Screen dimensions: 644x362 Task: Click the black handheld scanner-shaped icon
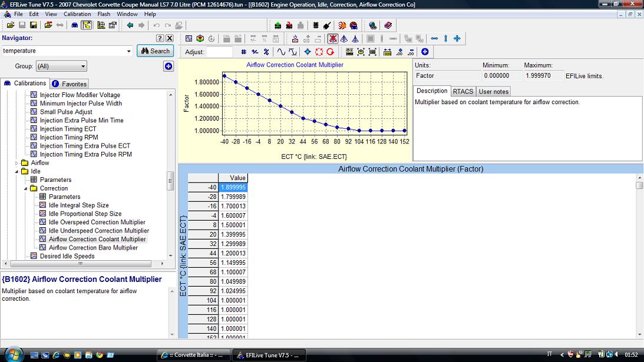click(327, 25)
